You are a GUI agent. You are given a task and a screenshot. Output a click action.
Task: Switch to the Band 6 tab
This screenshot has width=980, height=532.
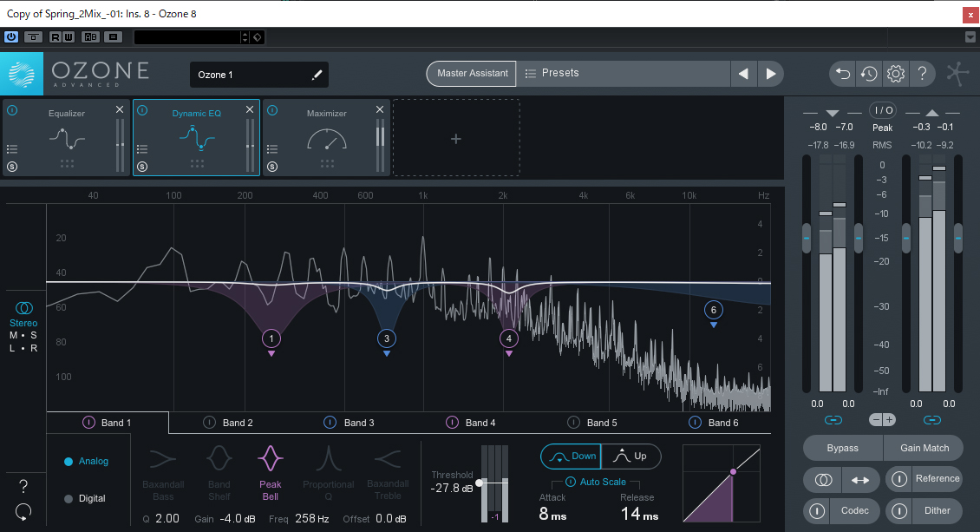coord(714,423)
